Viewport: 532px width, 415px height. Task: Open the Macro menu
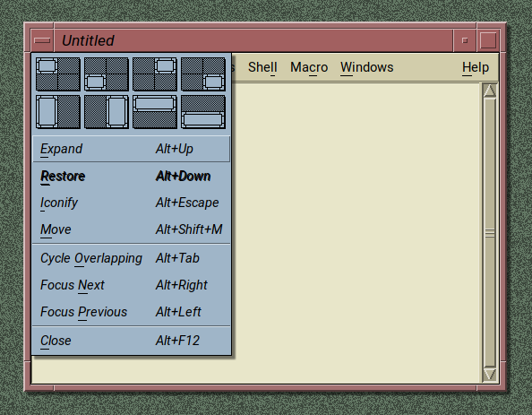[309, 67]
